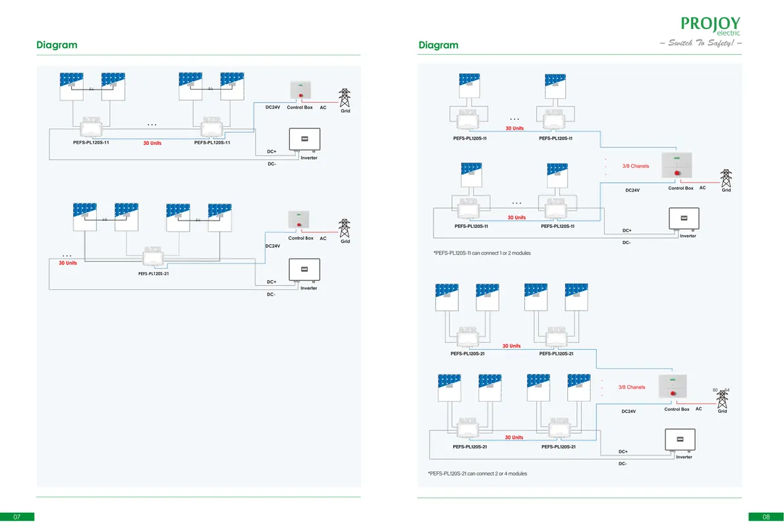Screen dimensions: 784x532
Task: Click the Grid tower in page 08's PEFS-PL120S-11 diagram
Action: pos(726,178)
